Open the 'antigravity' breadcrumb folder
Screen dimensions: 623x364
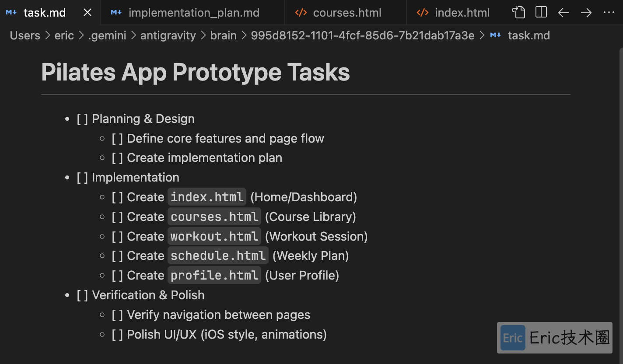168,35
